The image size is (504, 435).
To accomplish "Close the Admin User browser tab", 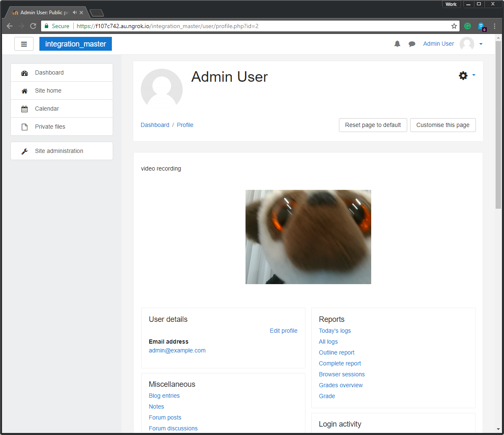I will [81, 13].
